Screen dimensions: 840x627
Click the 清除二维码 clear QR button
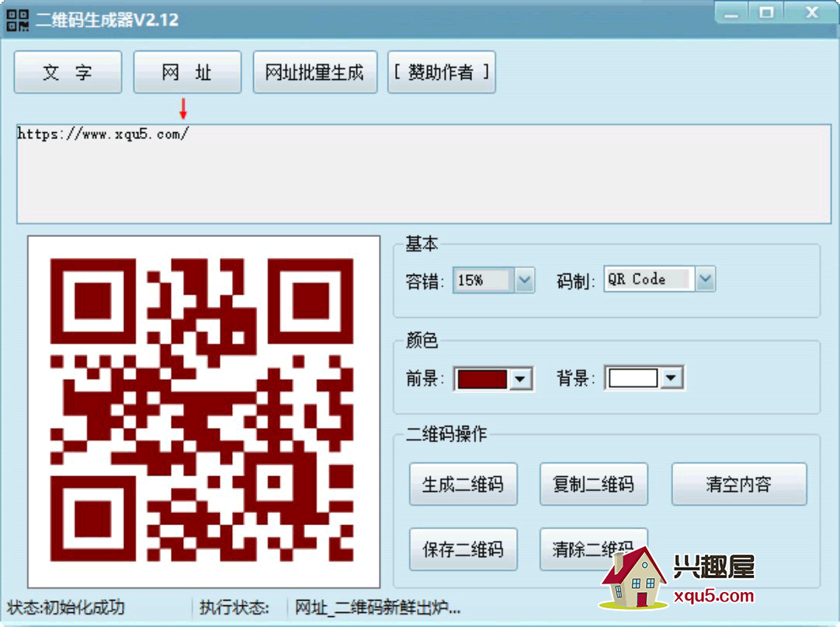(x=594, y=549)
